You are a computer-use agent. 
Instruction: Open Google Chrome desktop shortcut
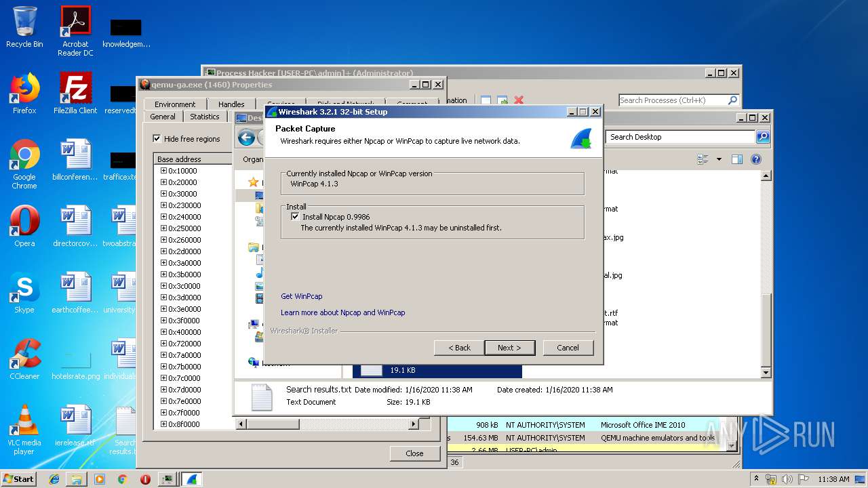[x=24, y=165]
